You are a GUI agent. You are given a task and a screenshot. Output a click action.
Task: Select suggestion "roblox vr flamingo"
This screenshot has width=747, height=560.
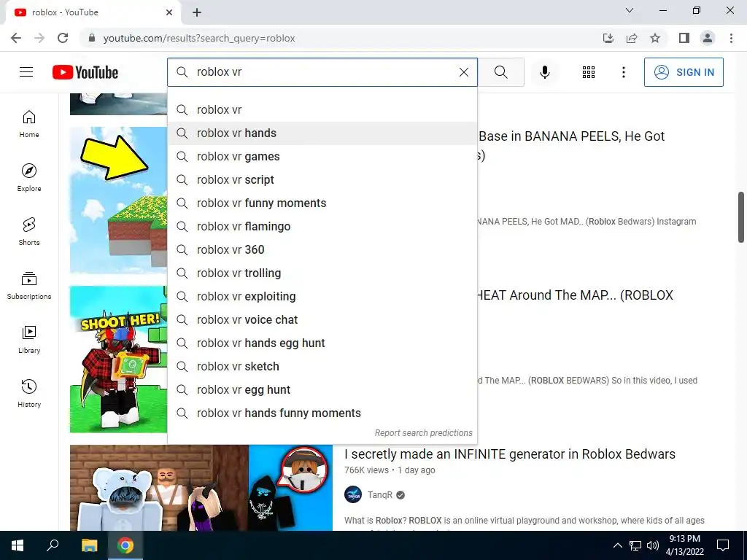(x=322, y=227)
